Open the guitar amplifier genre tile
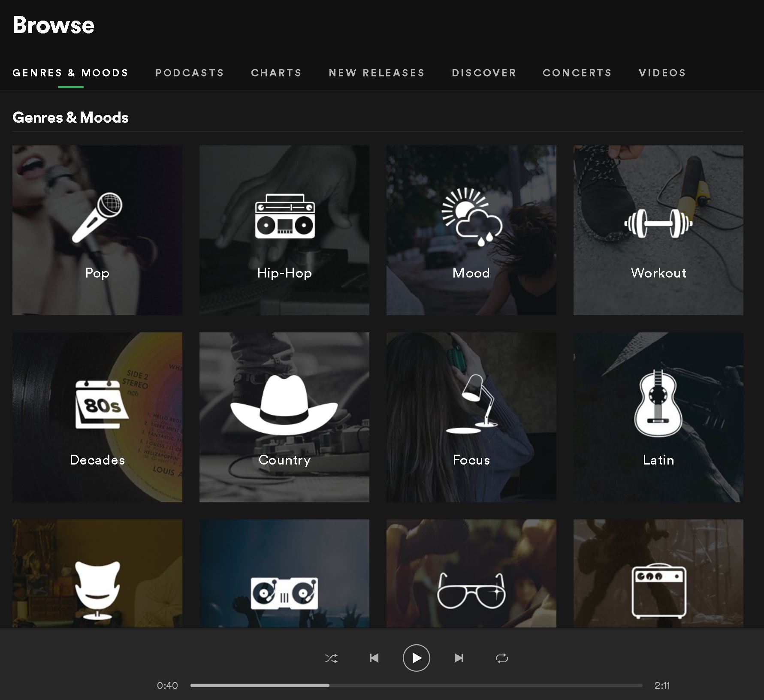The image size is (764, 700). (x=658, y=573)
